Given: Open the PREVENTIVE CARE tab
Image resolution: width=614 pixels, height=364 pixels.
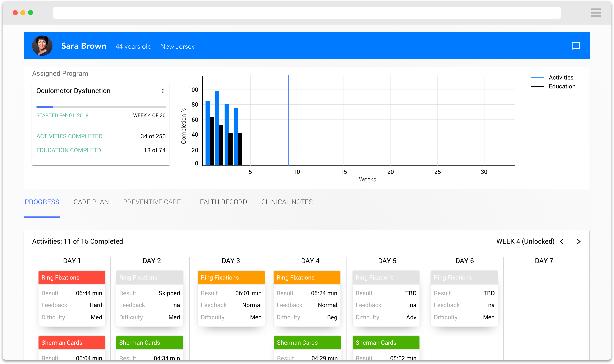Looking at the screenshot, I should click(152, 202).
